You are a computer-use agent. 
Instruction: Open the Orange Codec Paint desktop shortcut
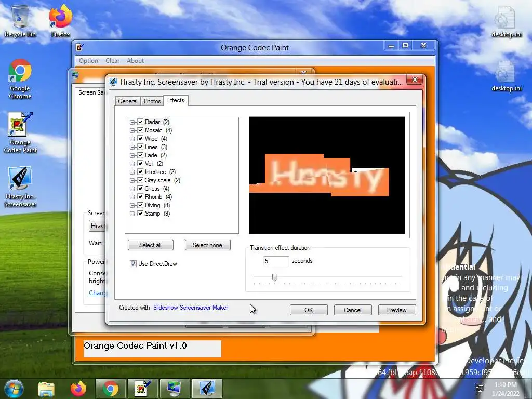click(x=20, y=132)
